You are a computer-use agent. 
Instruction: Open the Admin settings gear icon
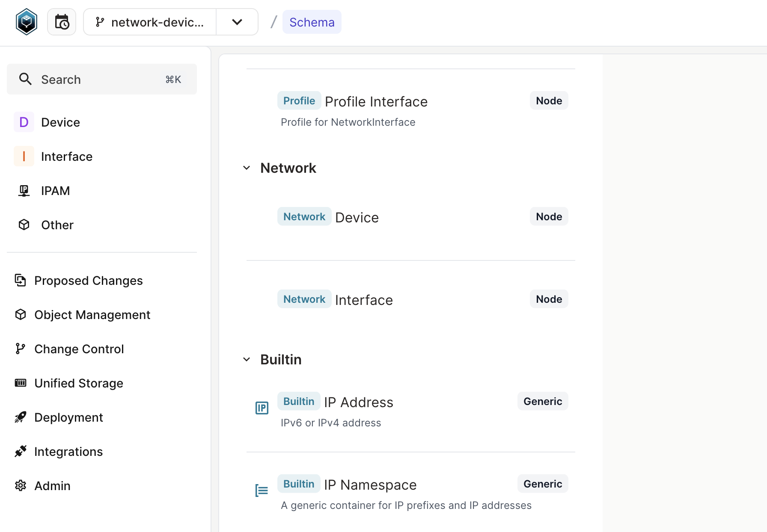pos(20,485)
